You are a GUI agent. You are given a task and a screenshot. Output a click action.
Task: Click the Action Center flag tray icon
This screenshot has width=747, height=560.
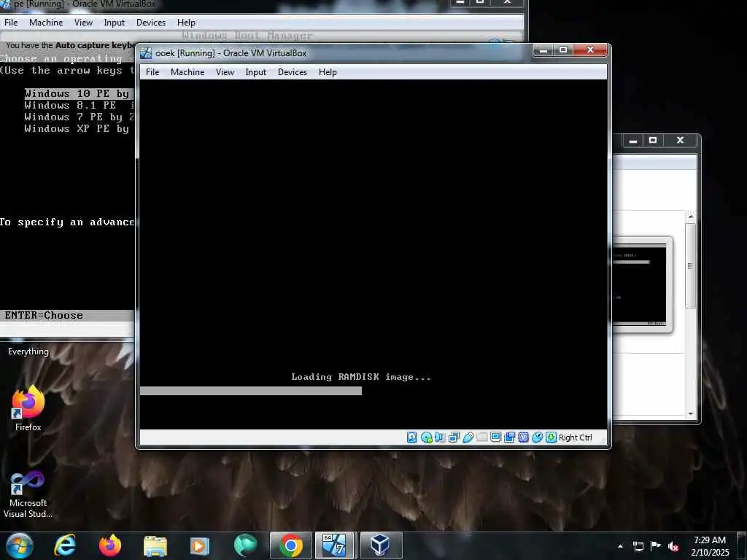click(656, 546)
